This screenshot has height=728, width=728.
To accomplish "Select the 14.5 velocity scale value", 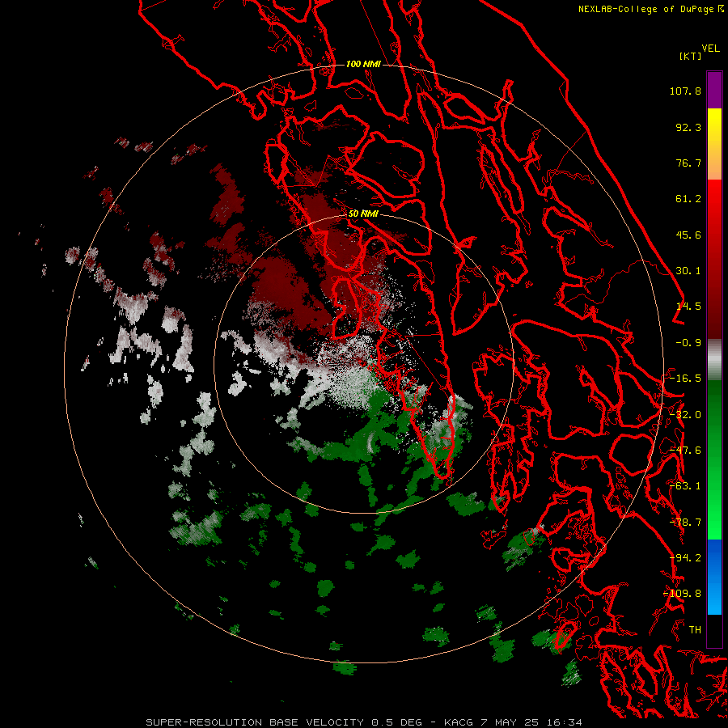I will point(688,307).
